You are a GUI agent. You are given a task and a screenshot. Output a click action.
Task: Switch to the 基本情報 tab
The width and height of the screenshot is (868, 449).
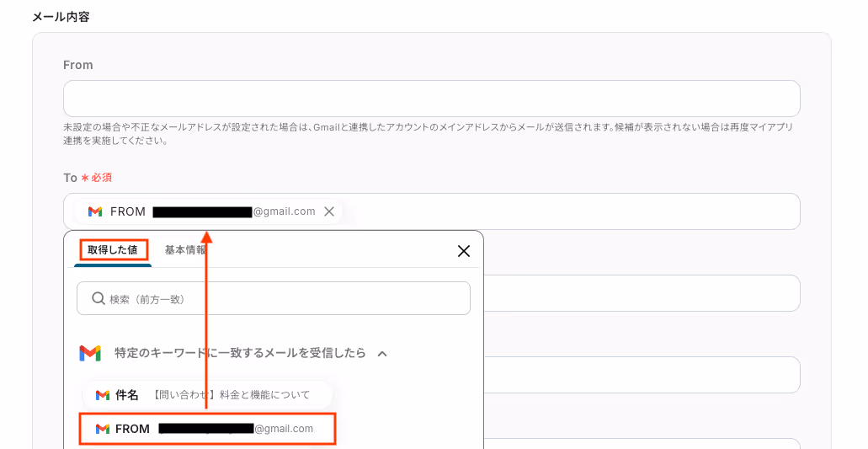[x=185, y=250]
